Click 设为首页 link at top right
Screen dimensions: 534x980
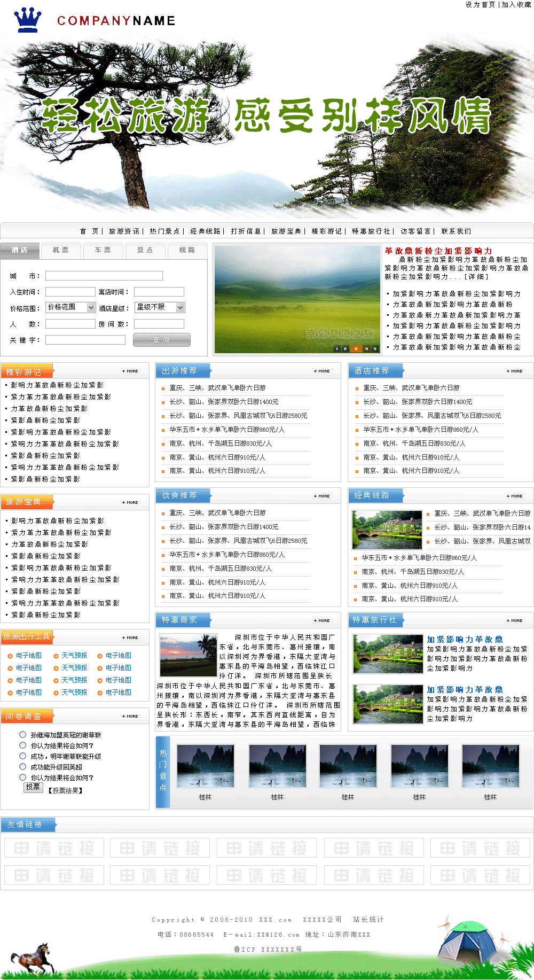pyautogui.click(x=480, y=5)
